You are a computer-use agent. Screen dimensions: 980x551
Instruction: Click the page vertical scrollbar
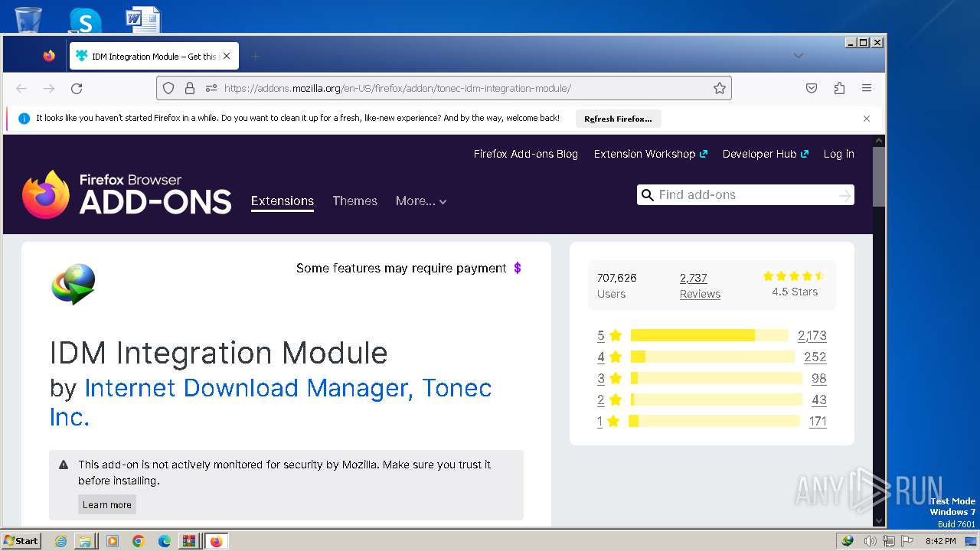(879, 177)
